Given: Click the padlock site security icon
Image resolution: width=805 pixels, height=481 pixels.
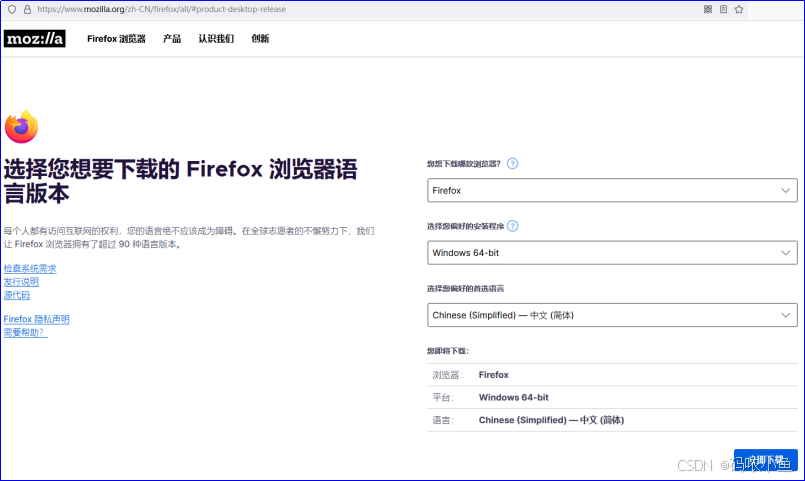Looking at the screenshot, I should [x=27, y=9].
